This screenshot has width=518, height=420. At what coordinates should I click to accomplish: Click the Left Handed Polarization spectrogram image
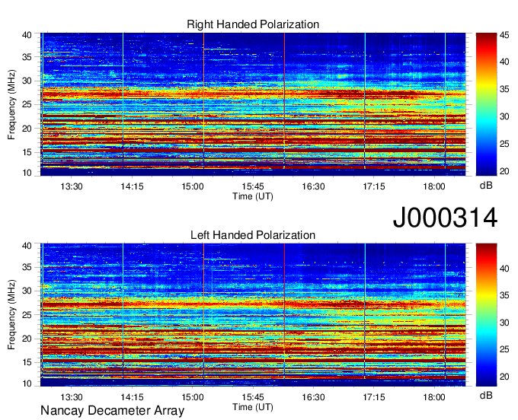click(x=253, y=315)
